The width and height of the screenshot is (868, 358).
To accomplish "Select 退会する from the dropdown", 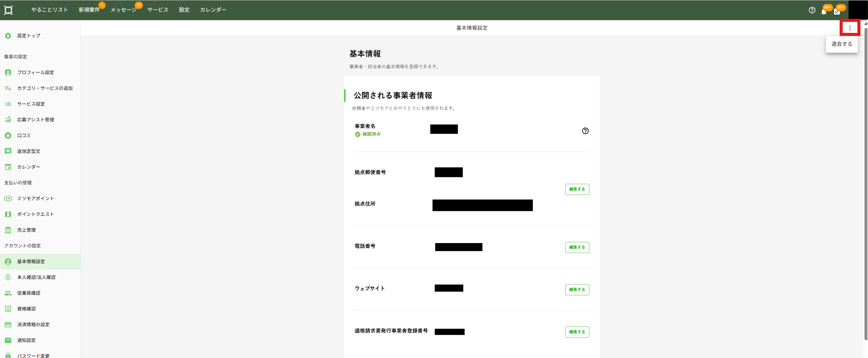I will click(841, 44).
